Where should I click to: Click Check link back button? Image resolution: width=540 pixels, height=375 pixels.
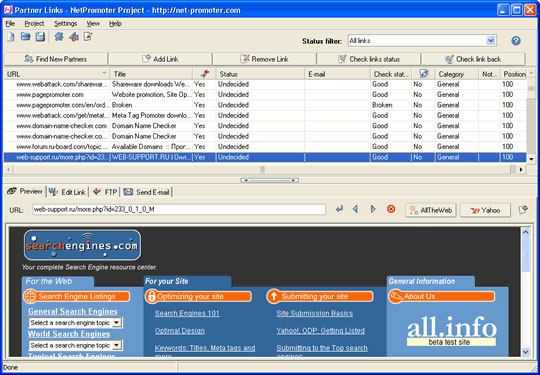pos(473,59)
